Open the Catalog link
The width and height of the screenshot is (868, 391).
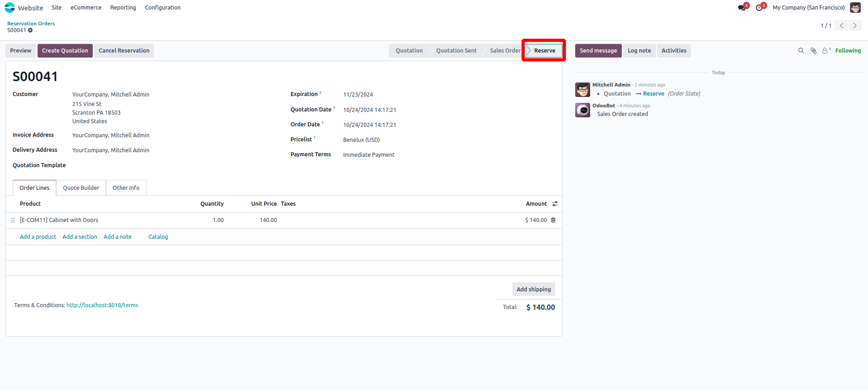click(158, 237)
